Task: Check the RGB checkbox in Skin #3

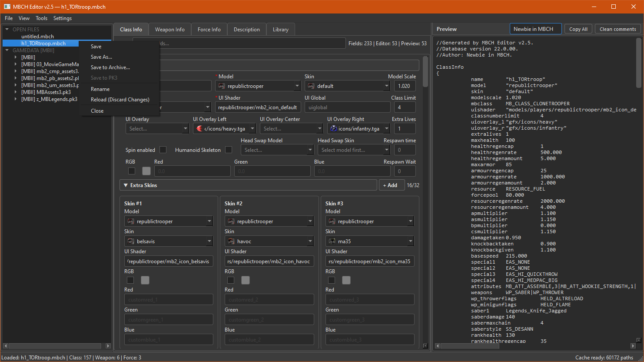Action: 332,280
